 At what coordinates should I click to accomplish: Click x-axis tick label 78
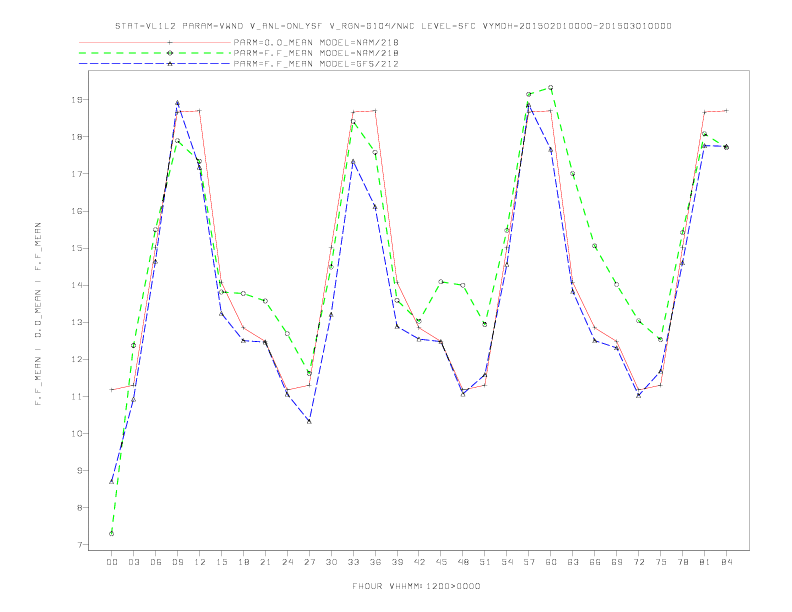[682, 562]
